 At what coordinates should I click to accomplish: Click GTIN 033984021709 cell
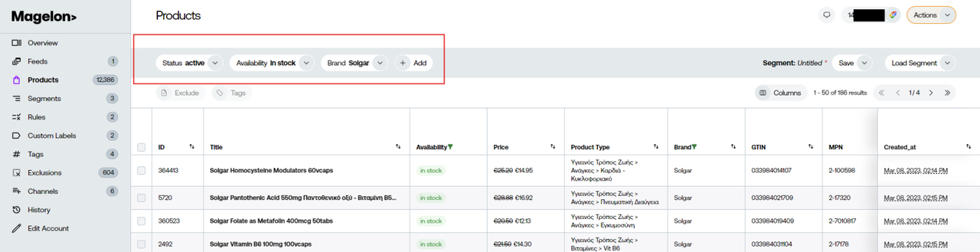771,198
